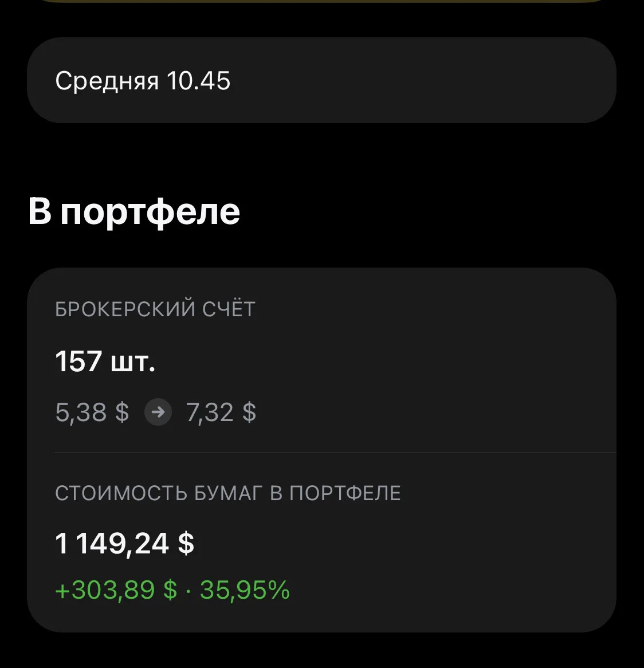The image size is (644, 668).
Task: Tap the green +303,89 $ profit figure
Action: pyautogui.click(x=116, y=590)
